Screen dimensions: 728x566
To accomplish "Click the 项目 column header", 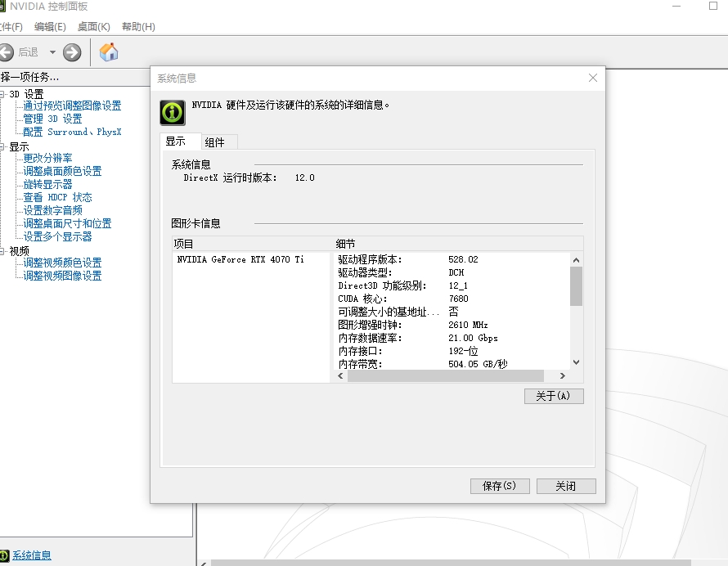I will [x=253, y=244].
